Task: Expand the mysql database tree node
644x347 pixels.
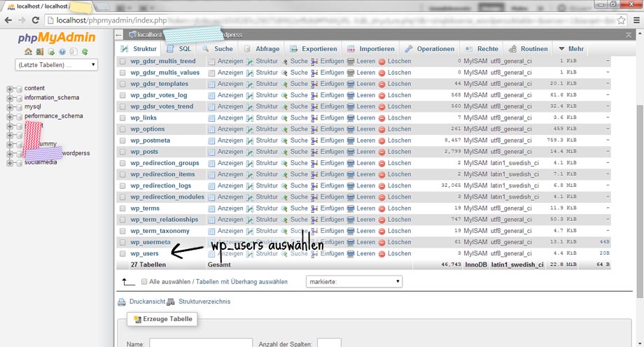Action: [9, 107]
